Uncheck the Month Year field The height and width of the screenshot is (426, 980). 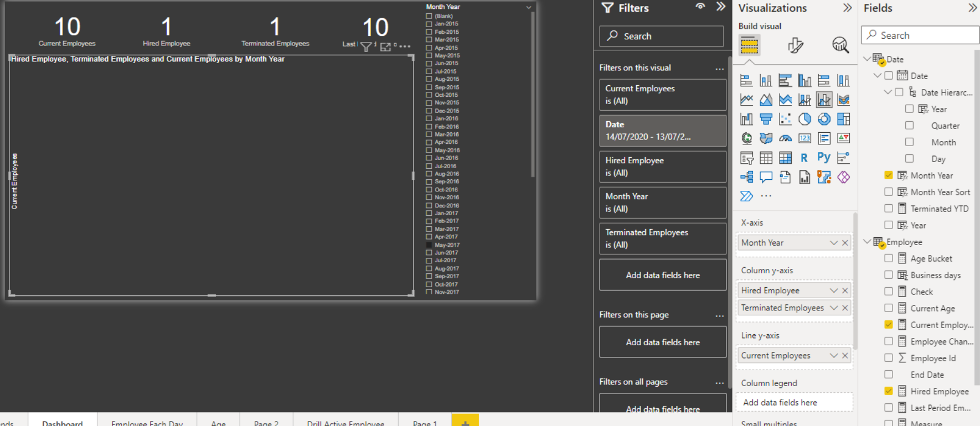click(x=889, y=175)
